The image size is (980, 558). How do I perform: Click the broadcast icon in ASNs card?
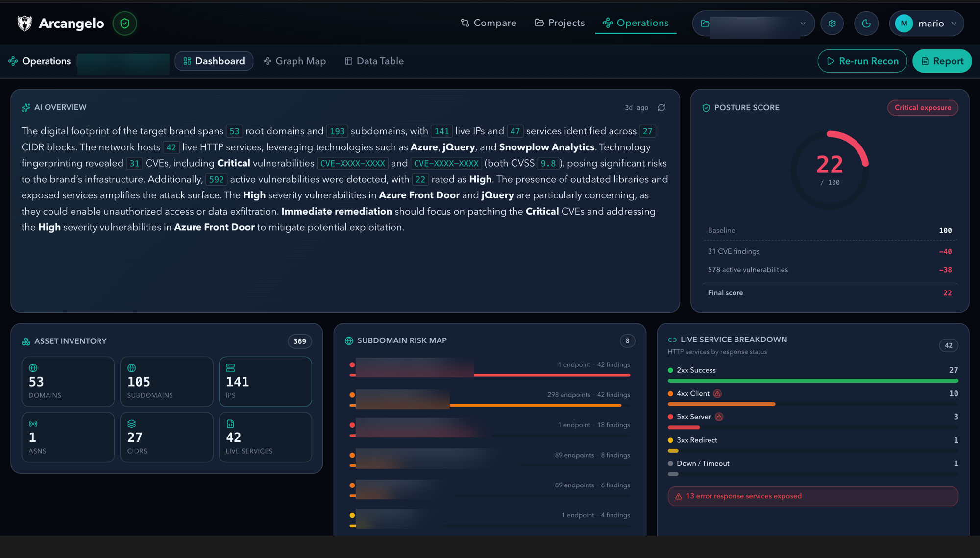pos(33,424)
